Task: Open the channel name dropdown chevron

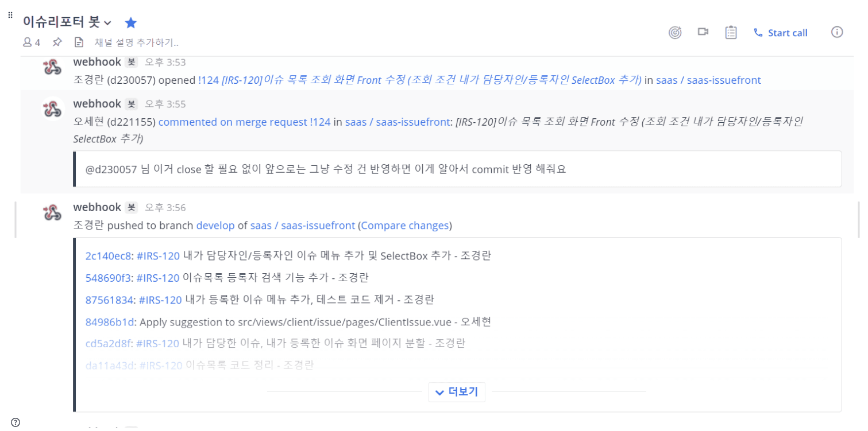Action: click(107, 23)
